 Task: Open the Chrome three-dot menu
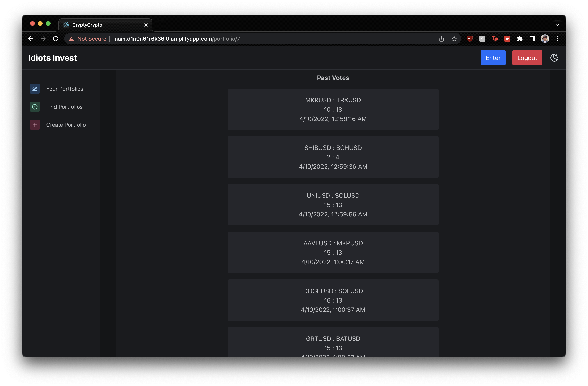click(x=557, y=39)
